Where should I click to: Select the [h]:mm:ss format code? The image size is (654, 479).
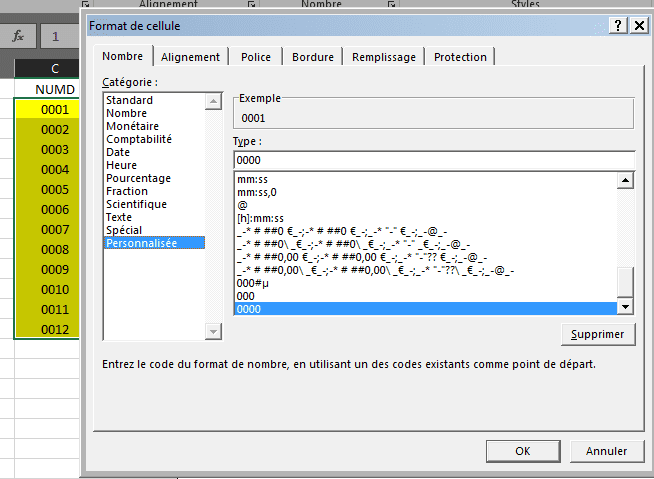pos(261,219)
